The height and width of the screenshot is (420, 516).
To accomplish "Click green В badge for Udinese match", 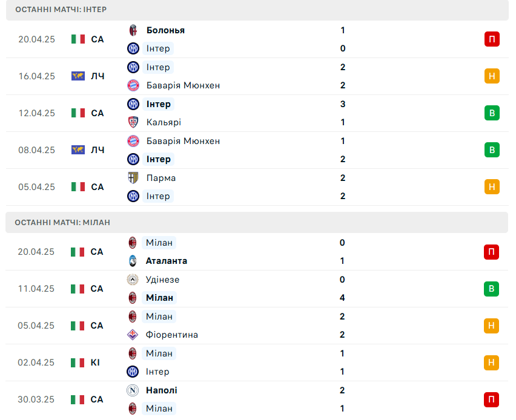I will click(x=491, y=289).
